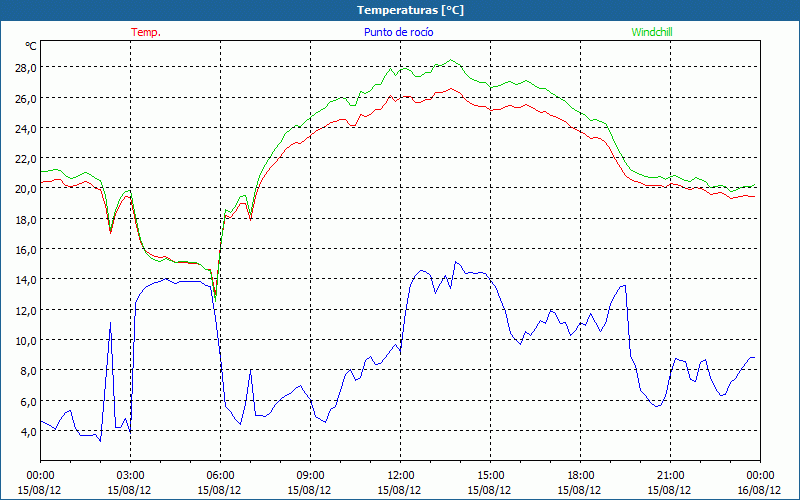
Task: Click the 16/08/12 date label
Action: coord(759,490)
